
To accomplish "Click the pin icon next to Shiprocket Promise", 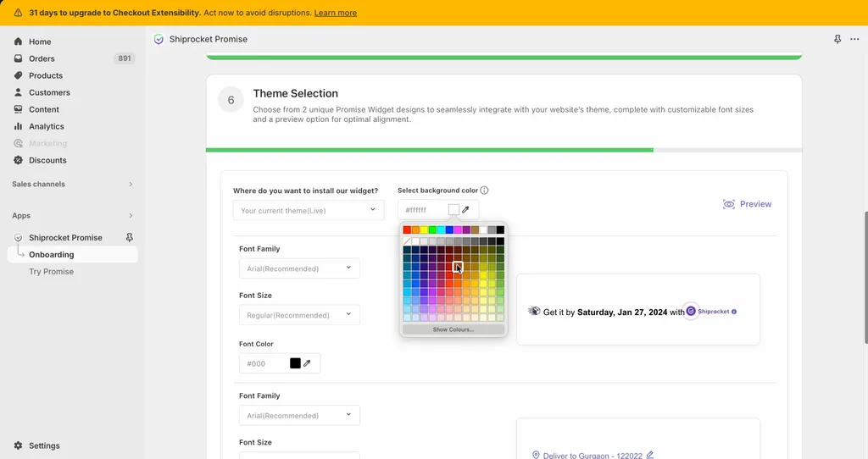I will (x=130, y=238).
